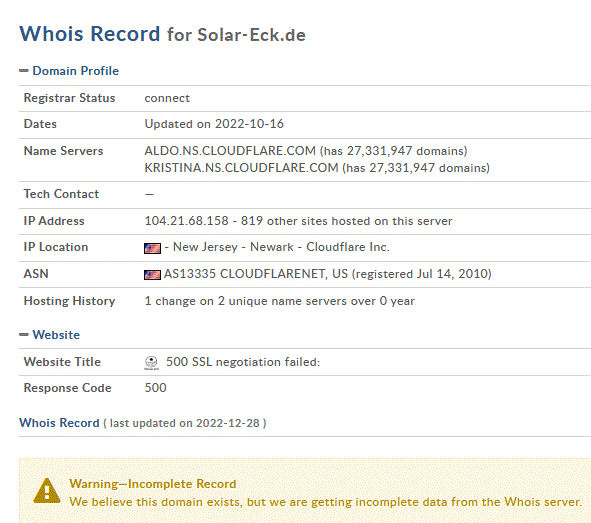The image size is (591, 523).
Task: Click the yellow warning triangle icon
Action: pos(47,491)
